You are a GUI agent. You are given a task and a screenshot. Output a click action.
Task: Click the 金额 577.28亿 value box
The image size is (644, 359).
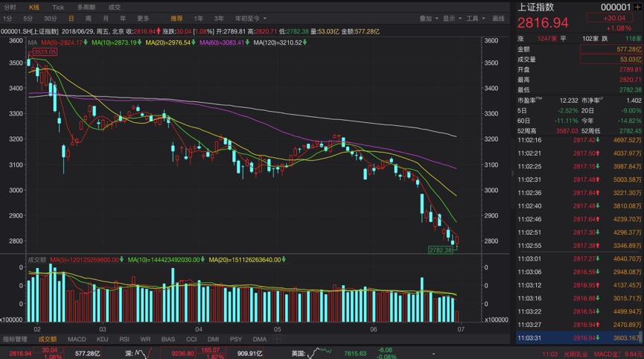(610, 49)
